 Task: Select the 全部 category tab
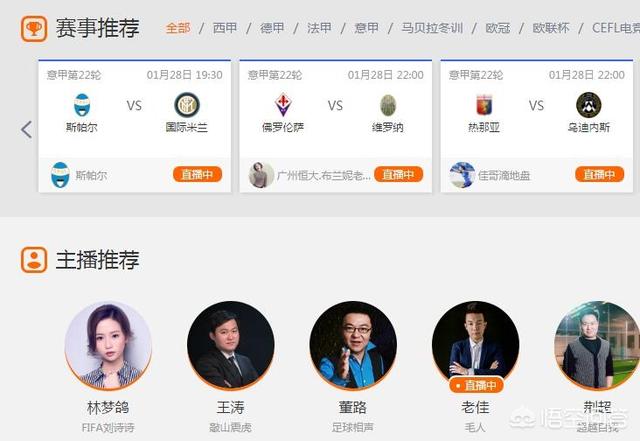click(178, 28)
